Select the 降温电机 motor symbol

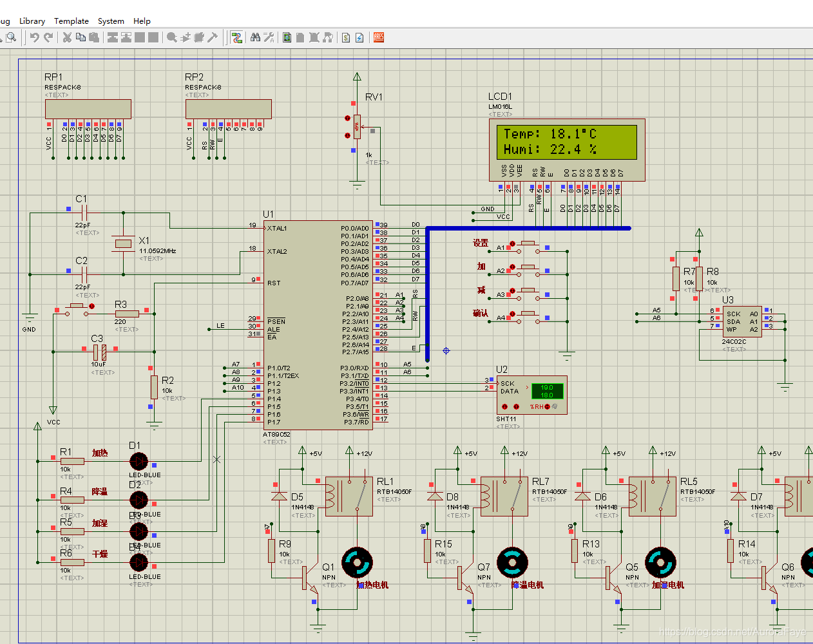click(513, 563)
